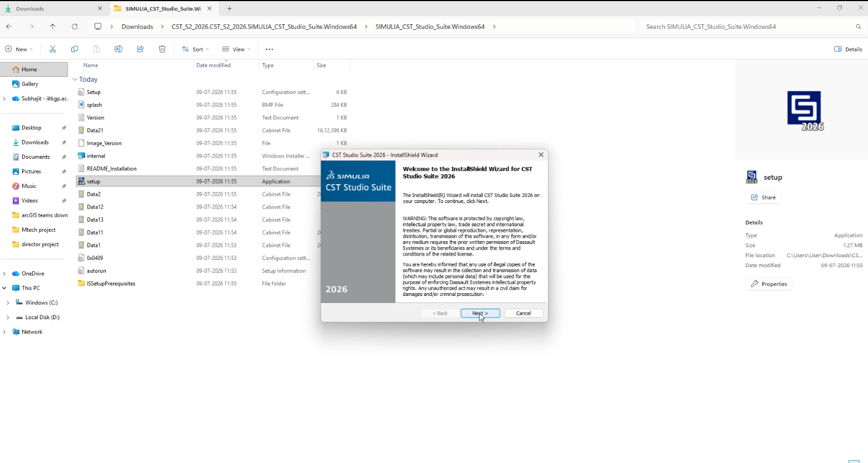Click the Delete trash icon
The width and height of the screenshot is (868, 463).
[x=162, y=49]
